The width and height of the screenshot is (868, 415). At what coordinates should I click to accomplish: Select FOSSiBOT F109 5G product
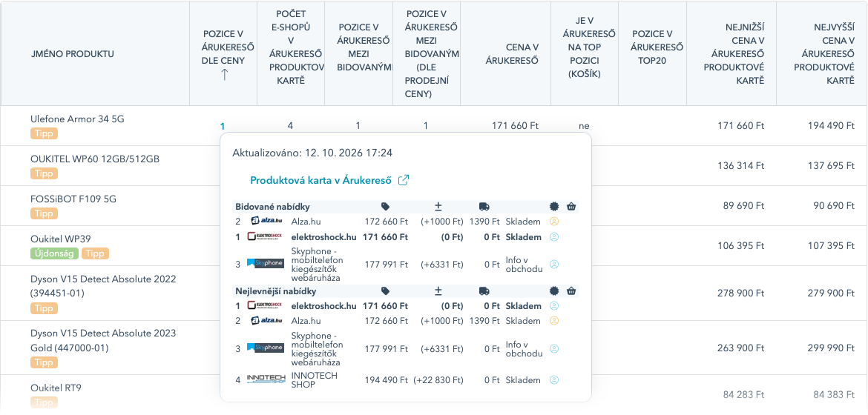[73, 199]
